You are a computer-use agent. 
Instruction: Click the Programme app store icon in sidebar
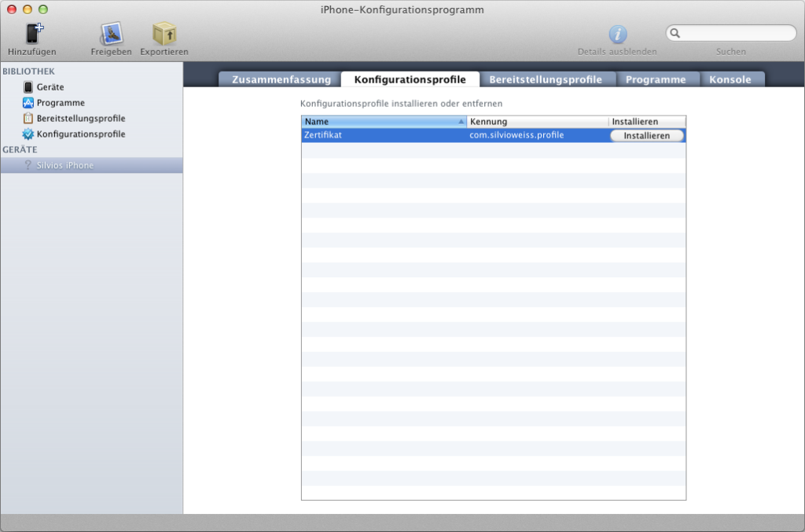coord(28,103)
